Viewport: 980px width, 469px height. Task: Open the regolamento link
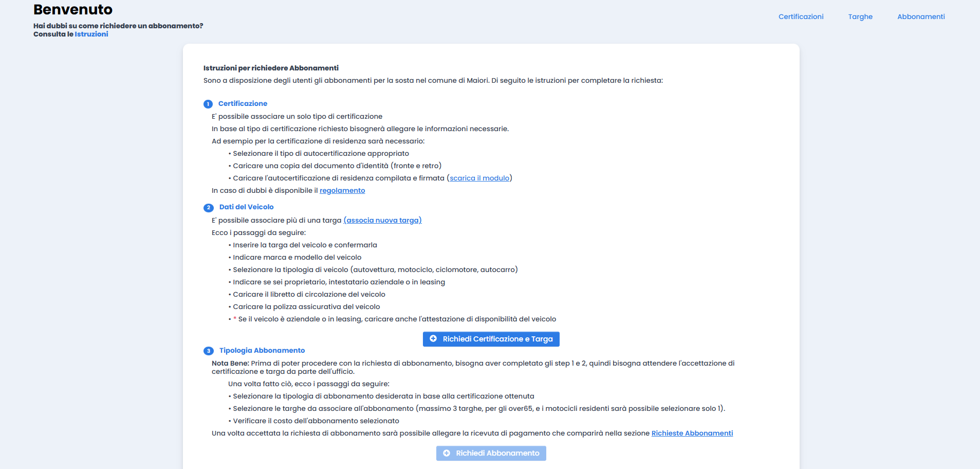click(x=342, y=190)
